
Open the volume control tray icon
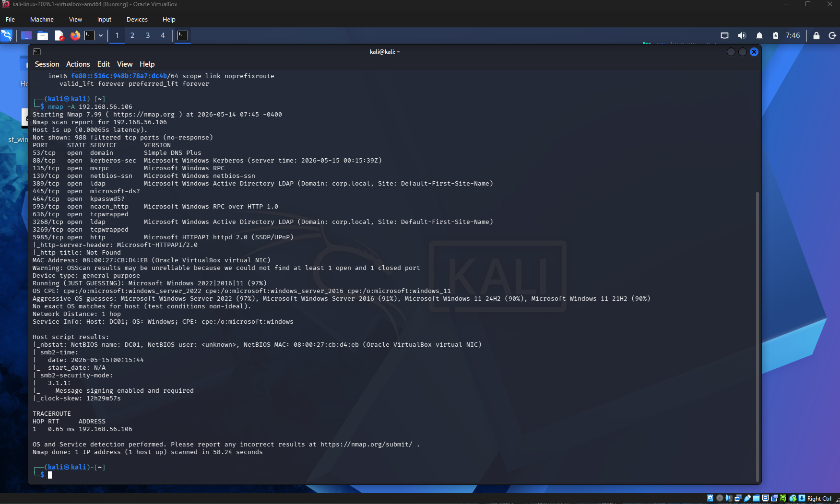(742, 35)
